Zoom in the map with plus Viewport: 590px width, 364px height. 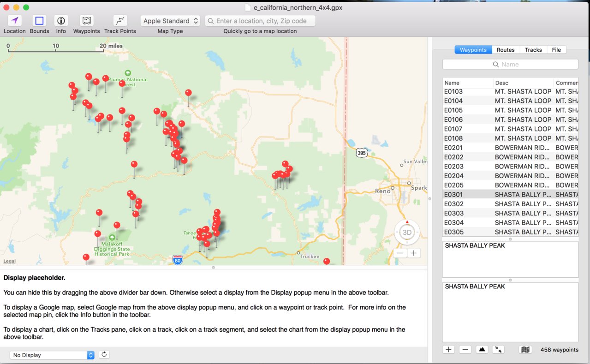(414, 253)
